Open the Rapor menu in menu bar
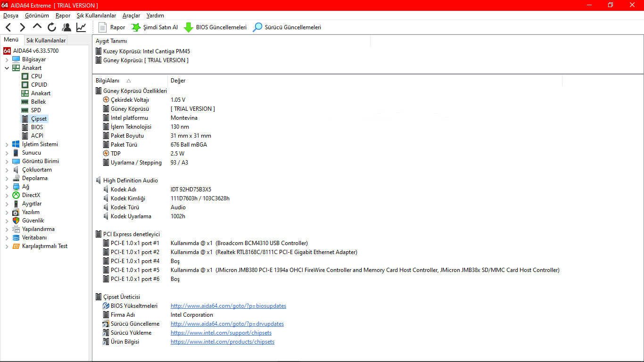 click(x=63, y=16)
